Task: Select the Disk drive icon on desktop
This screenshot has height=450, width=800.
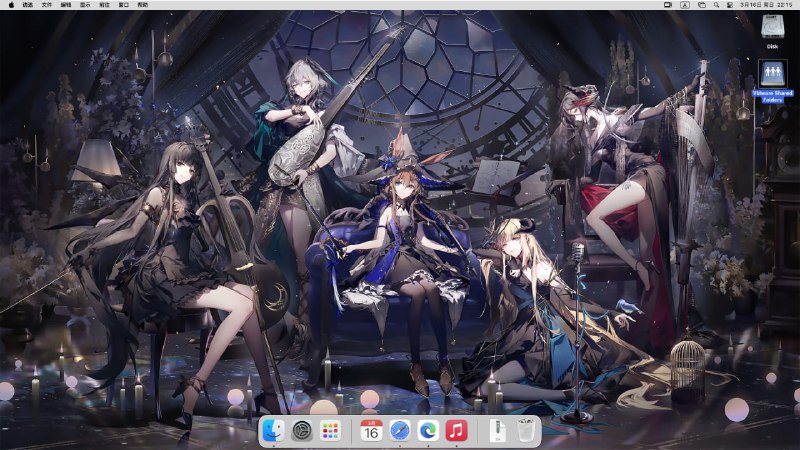Action: pyautogui.click(x=771, y=28)
